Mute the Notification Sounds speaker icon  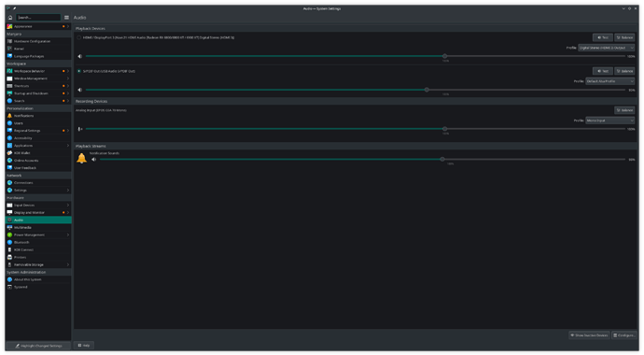coord(94,160)
